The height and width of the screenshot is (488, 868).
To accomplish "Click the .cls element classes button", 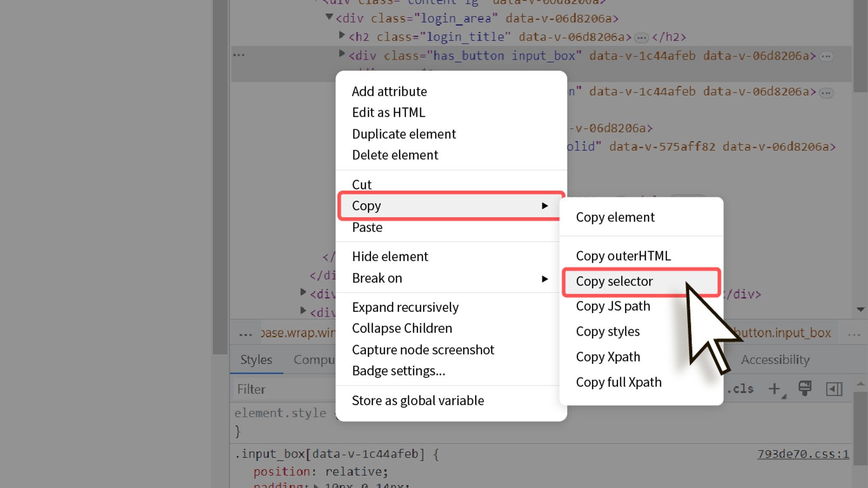I will pyautogui.click(x=740, y=389).
